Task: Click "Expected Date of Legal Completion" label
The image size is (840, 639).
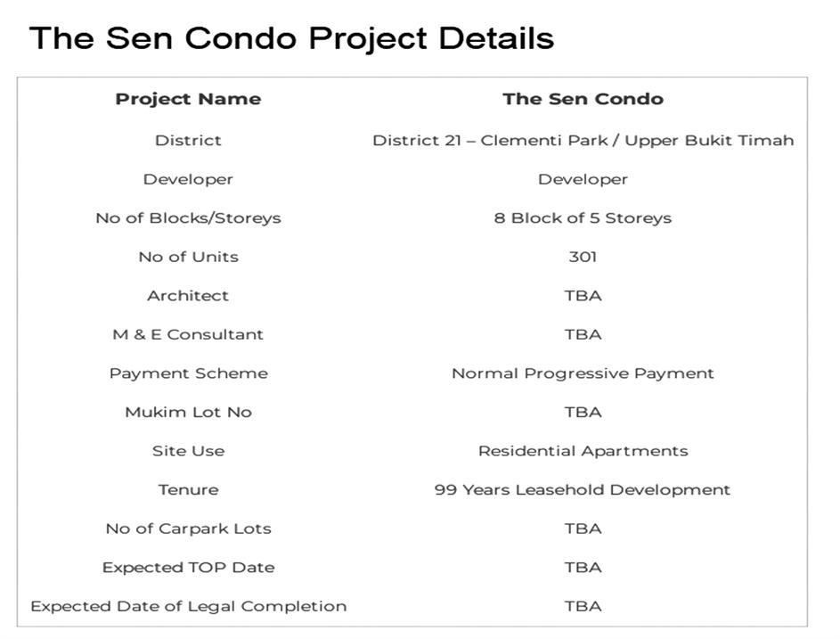Action: 188,606
